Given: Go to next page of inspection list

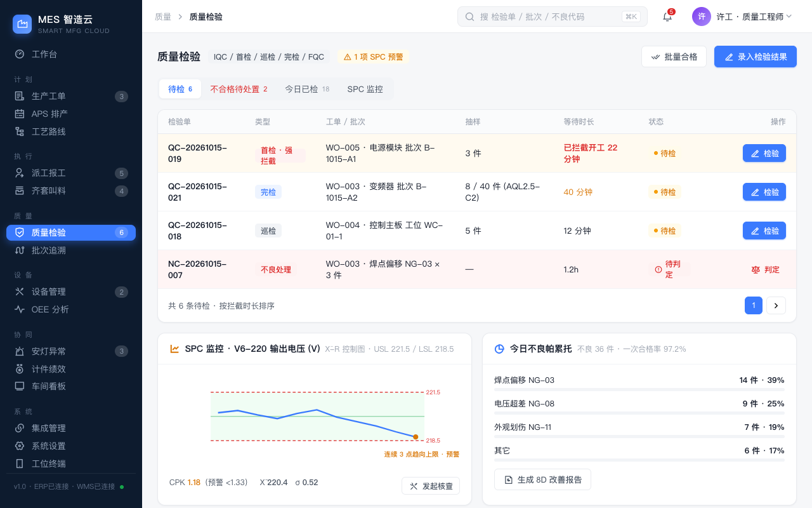Looking at the screenshot, I should (776, 305).
